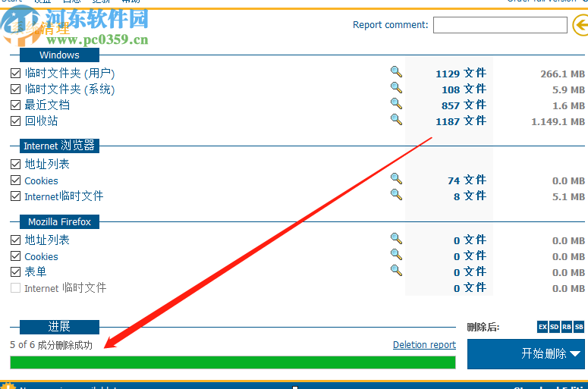Toggle the 回收站 checkbox
This screenshot has width=588, height=389.
pos(15,121)
